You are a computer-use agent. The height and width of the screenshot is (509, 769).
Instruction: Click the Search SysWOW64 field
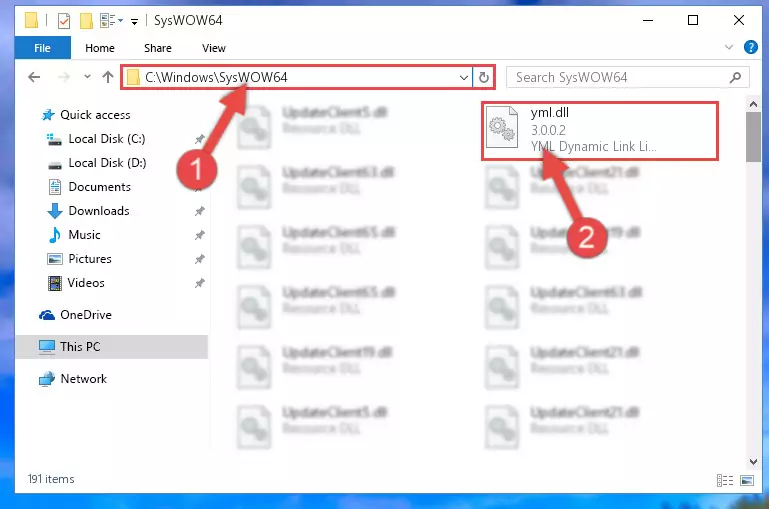click(627, 77)
